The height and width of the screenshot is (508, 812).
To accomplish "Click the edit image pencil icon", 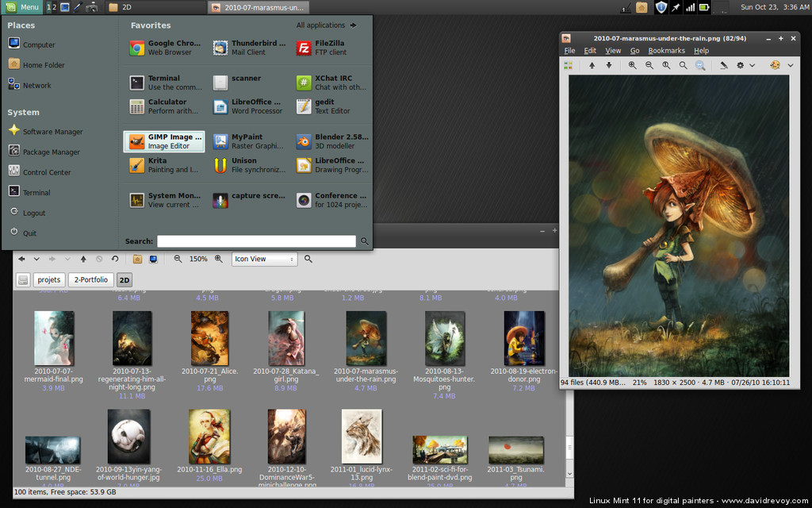I will pos(723,65).
